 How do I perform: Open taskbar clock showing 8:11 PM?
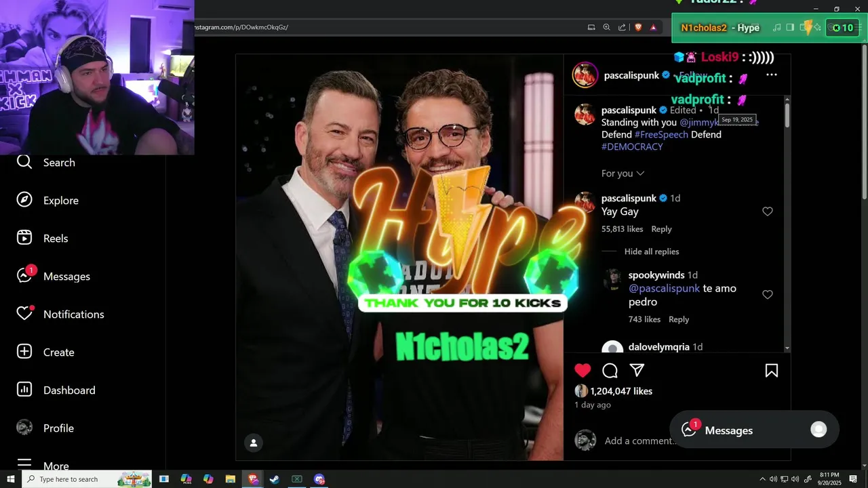(x=829, y=479)
